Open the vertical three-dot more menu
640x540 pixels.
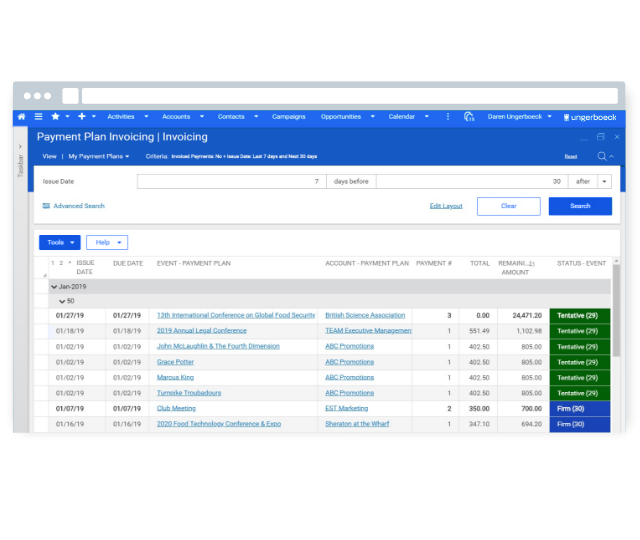[447, 117]
